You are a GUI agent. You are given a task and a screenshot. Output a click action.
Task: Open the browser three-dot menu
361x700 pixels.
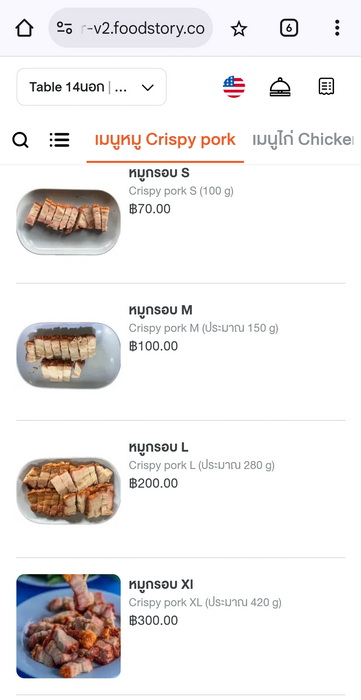337,28
